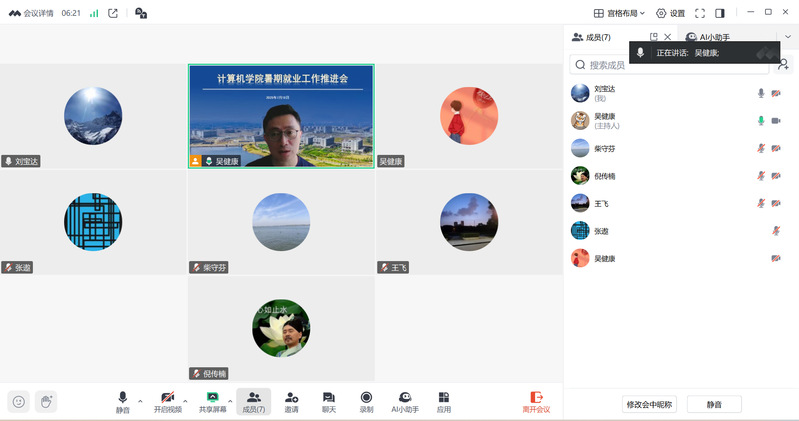
Task: Open the 聊天 chat panel
Action: pos(328,398)
